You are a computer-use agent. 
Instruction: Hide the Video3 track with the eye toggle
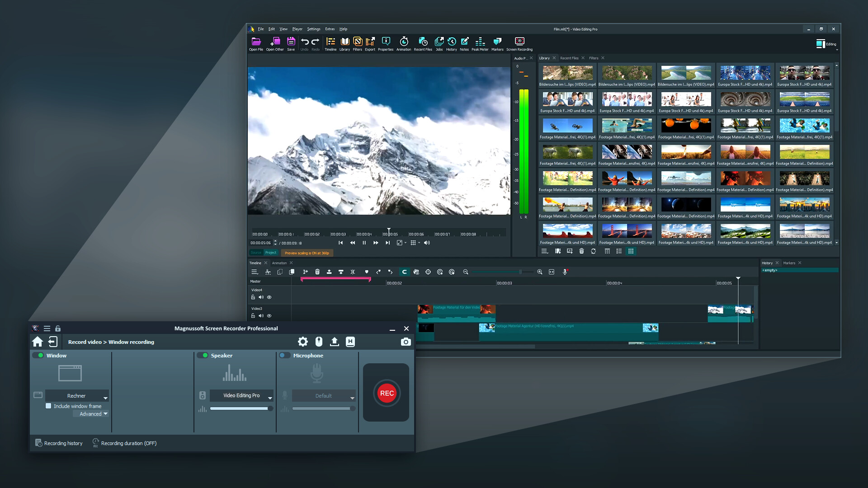269,315
